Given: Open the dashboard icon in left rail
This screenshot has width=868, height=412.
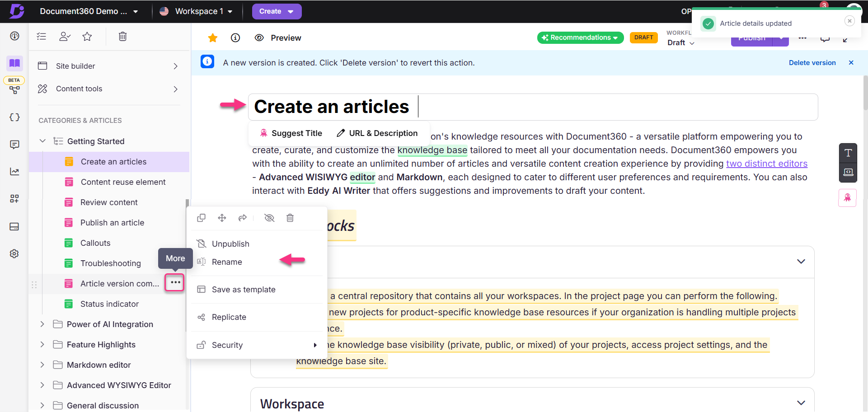Looking at the screenshot, I should click(14, 36).
